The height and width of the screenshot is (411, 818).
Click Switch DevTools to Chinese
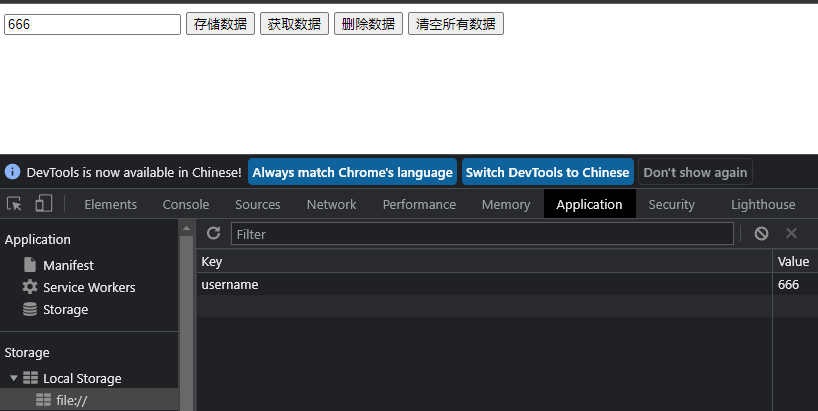point(547,172)
